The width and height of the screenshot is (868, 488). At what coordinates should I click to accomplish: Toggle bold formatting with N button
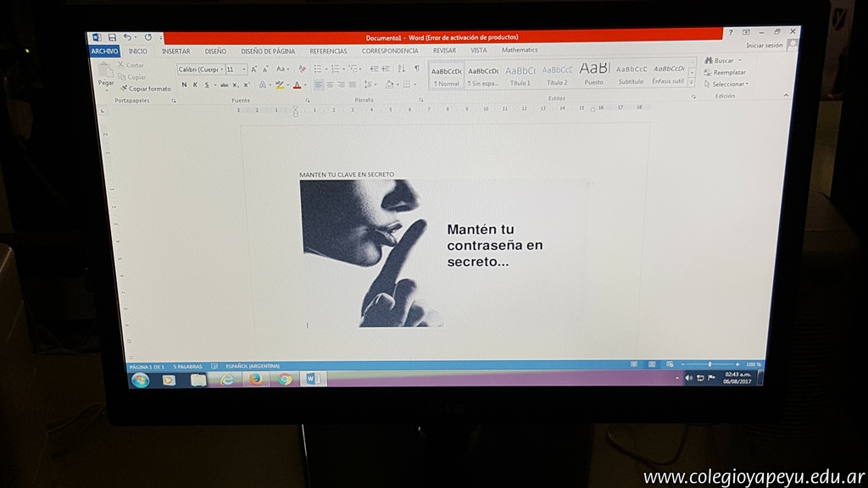[184, 85]
